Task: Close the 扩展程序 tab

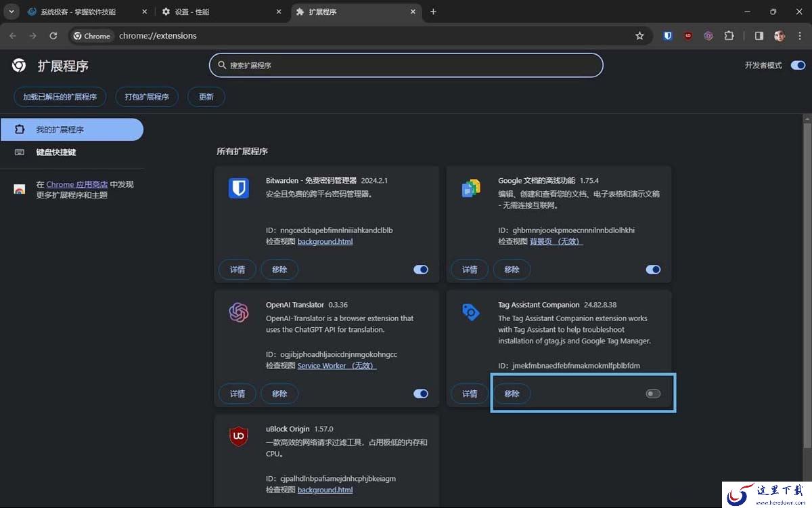Action: [413, 12]
